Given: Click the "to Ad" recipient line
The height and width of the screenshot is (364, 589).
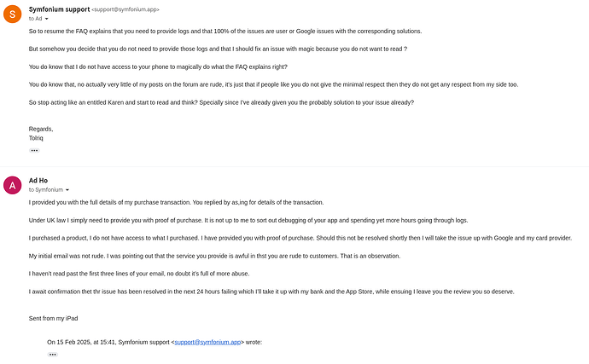Looking at the screenshot, I should 36,18.
